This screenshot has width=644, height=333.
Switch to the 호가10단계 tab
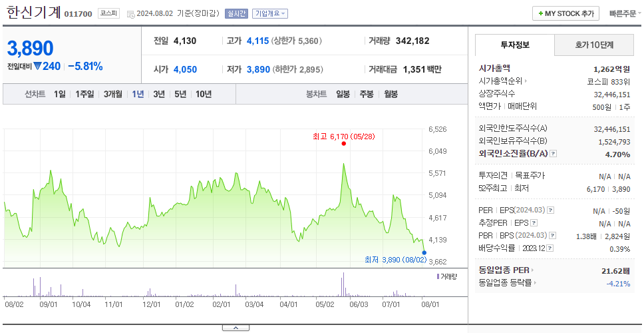(594, 45)
